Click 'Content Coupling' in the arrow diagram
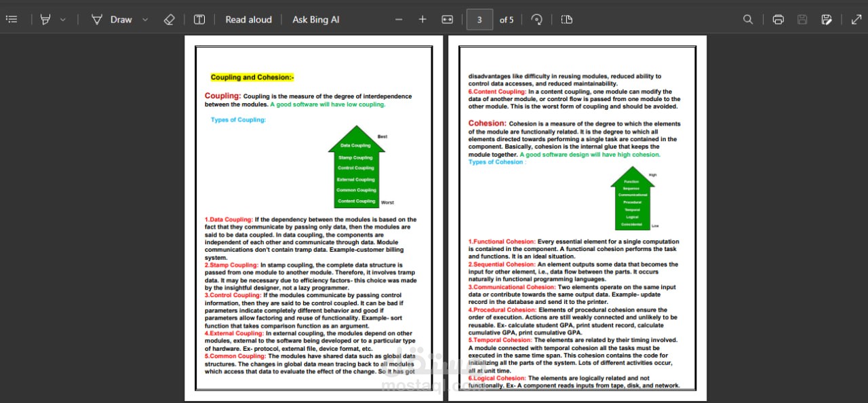Screen dimensions: 868x403 (x=356, y=201)
